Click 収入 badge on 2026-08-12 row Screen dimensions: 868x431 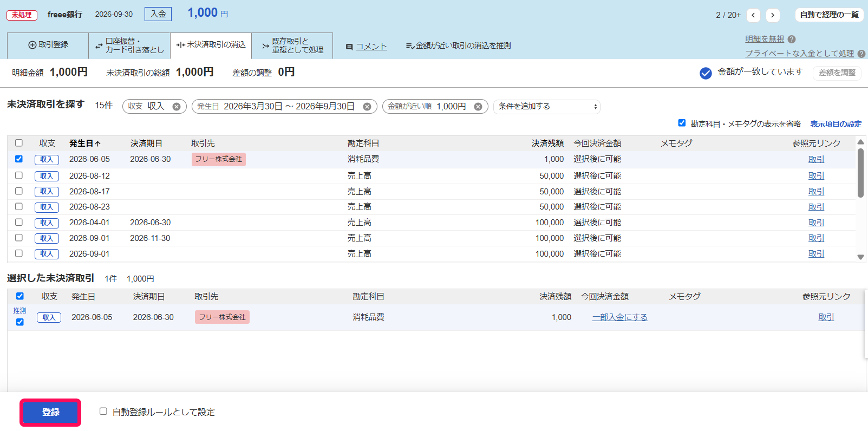coord(47,176)
